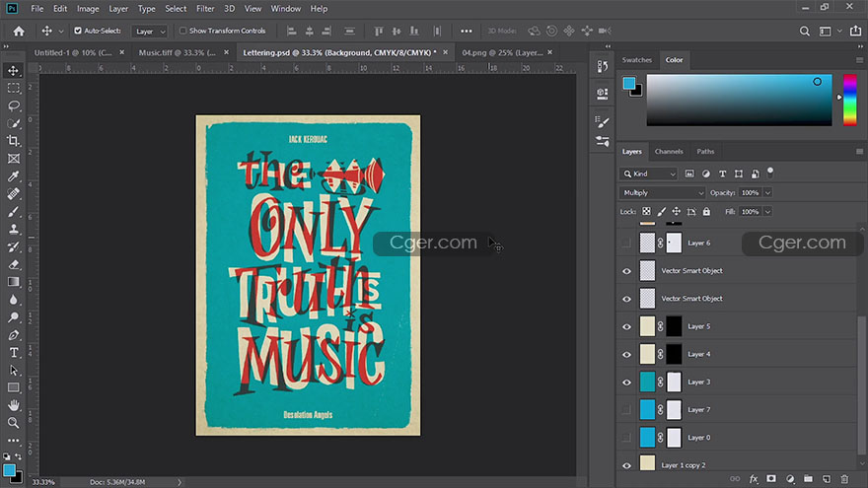Viewport: 868px width, 488px height.
Task: Open the Opacity slider dropdown arrow
Action: 767,192
